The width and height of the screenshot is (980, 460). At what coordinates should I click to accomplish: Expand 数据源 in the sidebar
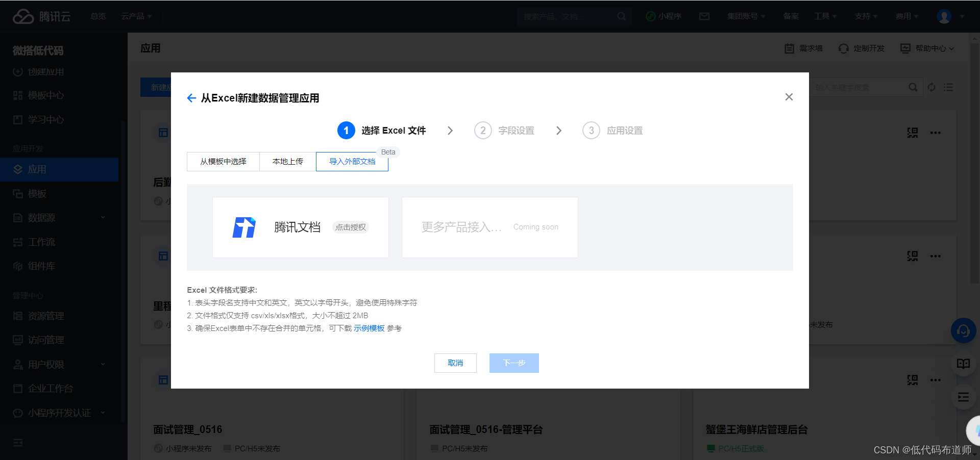(59, 218)
